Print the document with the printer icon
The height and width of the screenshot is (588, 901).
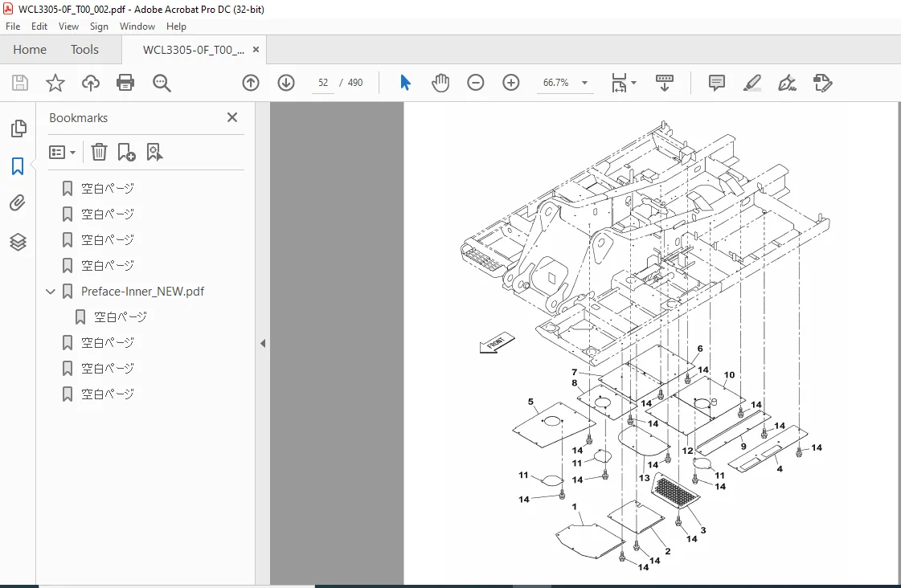tap(125, 83)
